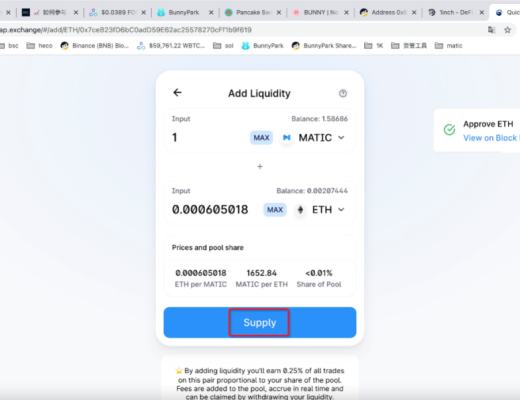Switch to the Pancake Swap browser tab
Image resolution: width=520 pixels, height=400 pixels.
(253, 12)
